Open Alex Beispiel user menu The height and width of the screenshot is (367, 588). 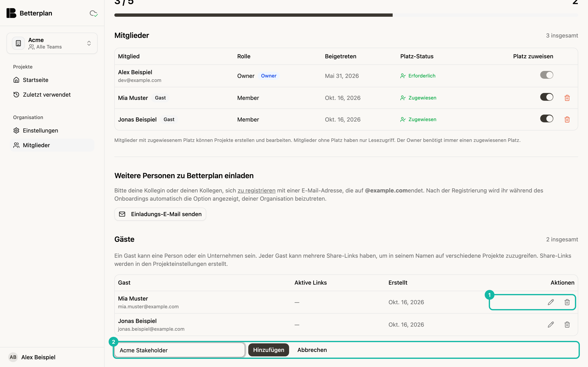[32, 357]
